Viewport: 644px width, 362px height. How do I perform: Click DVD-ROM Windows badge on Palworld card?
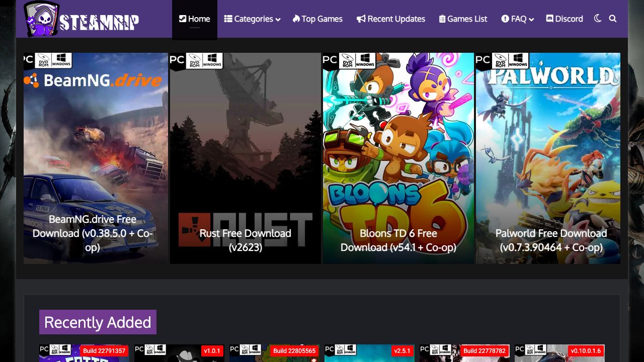coord(510,60)
